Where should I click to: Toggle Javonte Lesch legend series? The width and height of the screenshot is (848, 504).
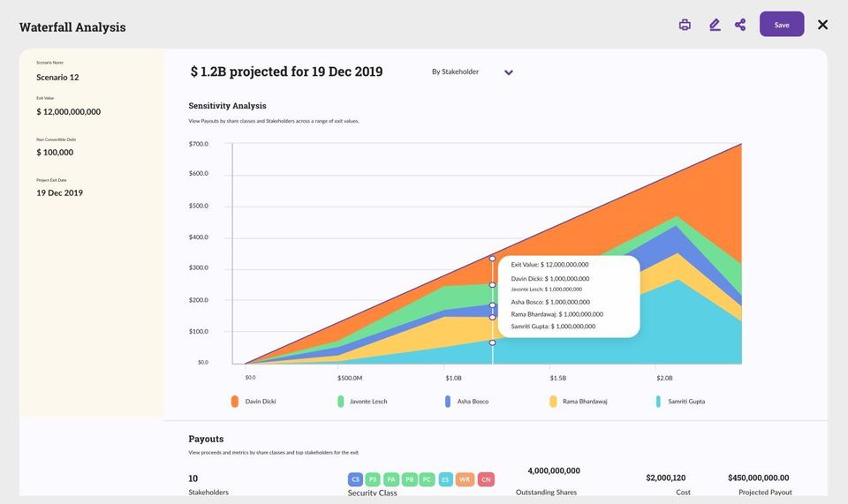pyautogui.click(x=362, y=402)
